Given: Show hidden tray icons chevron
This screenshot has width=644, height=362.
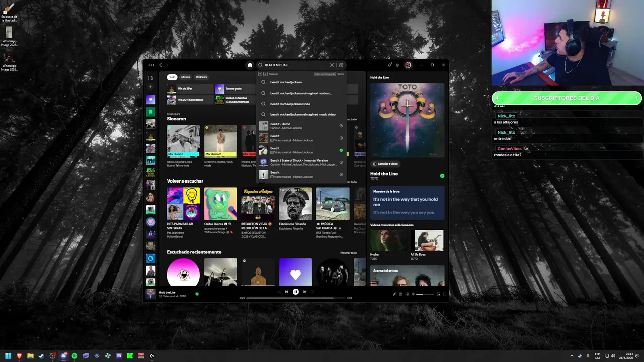Looking at the screenshot, I should point(572,356).
